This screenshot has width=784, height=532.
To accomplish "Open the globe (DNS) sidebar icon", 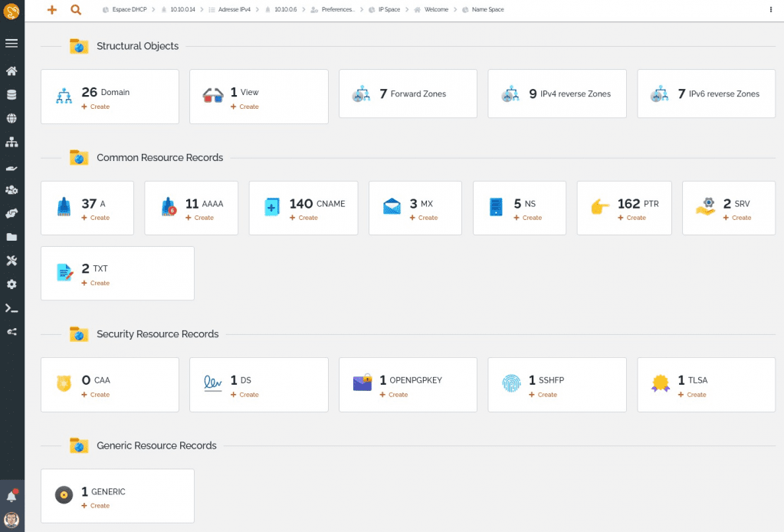I will click(11, 118).
